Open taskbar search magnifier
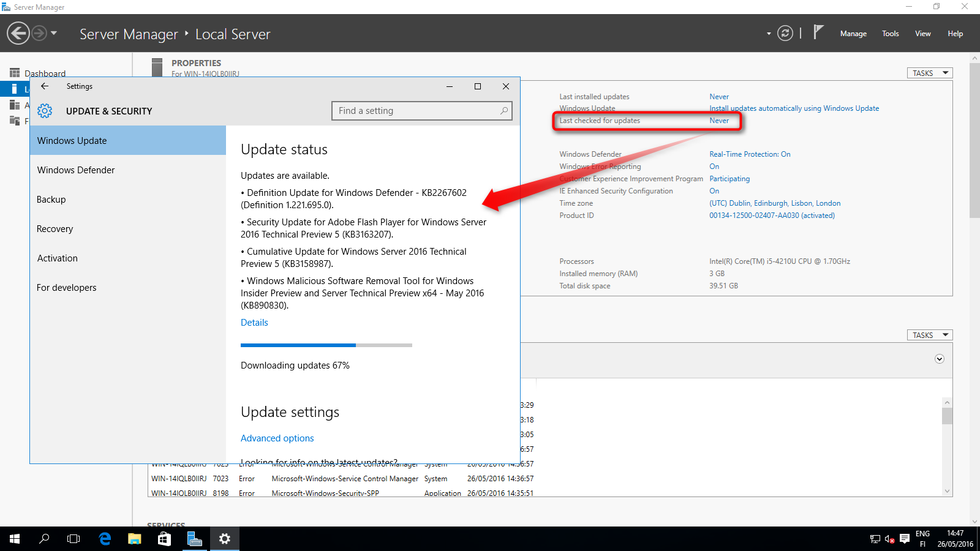The width and height of the screenshot is (980, 551). 44,539
